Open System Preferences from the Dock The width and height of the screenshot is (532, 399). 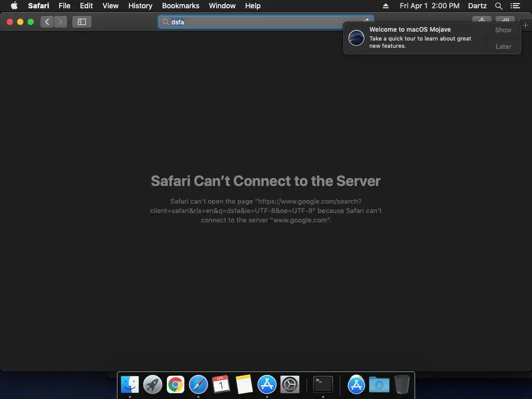(x=289, y=384)
